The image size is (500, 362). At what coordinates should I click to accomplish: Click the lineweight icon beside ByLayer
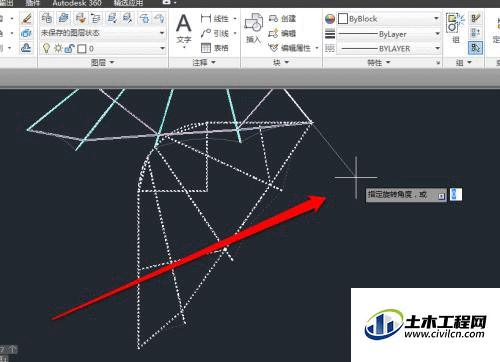coord(330,34)
